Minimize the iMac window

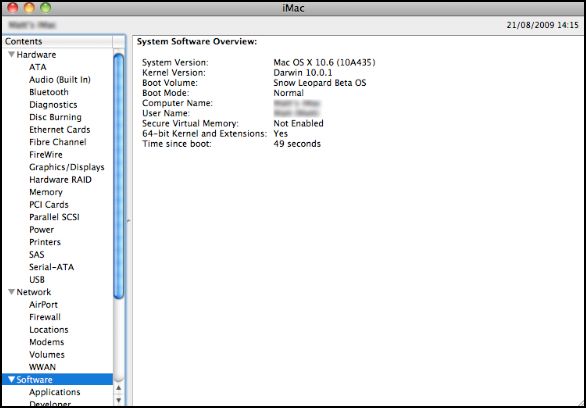[29, 7]
